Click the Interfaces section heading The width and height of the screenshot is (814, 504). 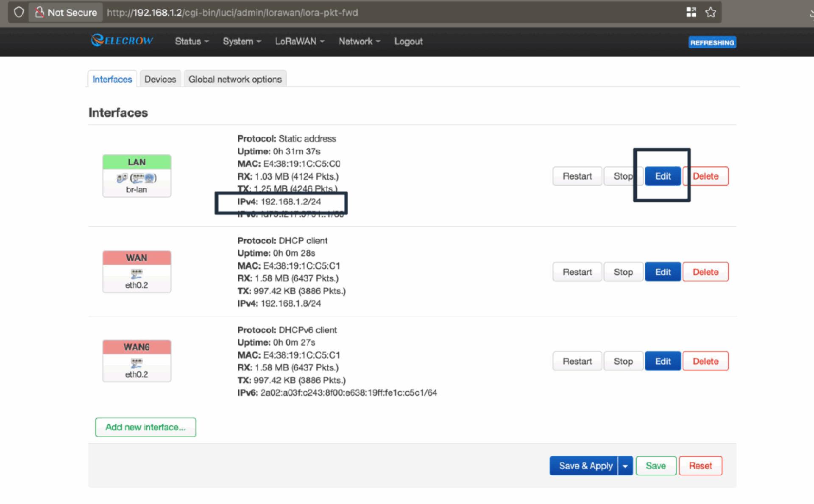coord(118,113)
